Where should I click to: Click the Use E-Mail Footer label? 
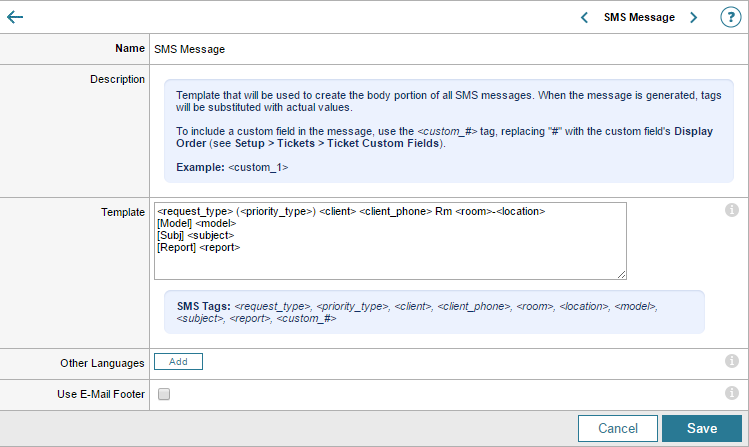tap(100, 394)
